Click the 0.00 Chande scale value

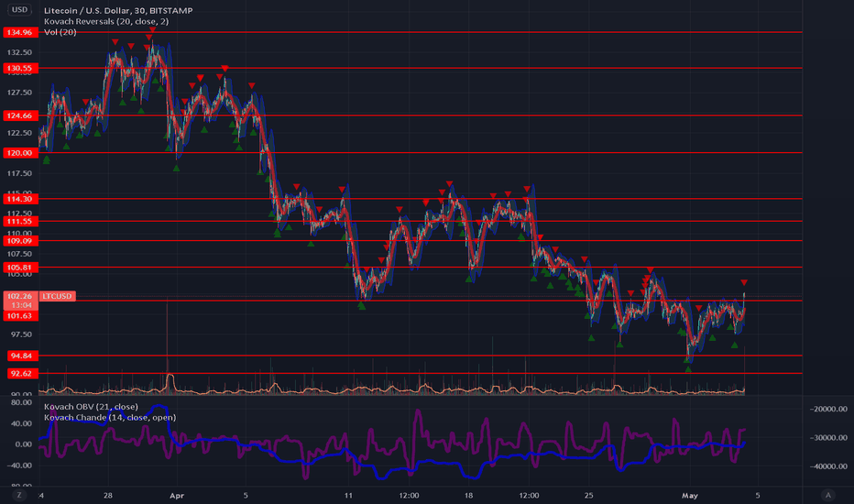[x=24, y=444]
